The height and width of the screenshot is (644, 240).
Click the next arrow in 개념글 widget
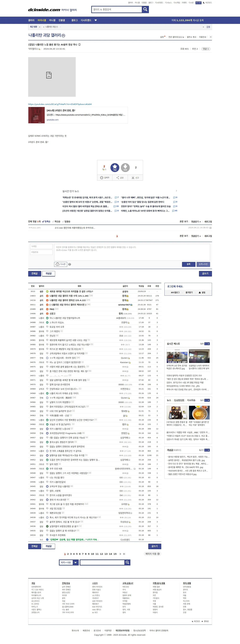point(208,450)
